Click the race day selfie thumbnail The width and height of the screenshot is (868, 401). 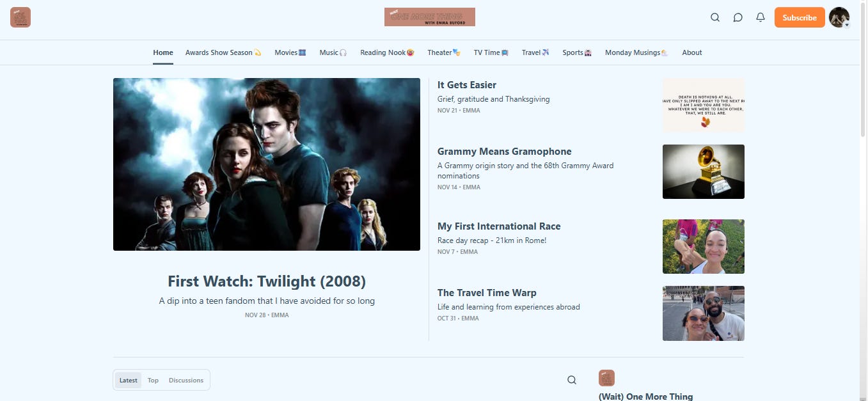click(704, 246)
